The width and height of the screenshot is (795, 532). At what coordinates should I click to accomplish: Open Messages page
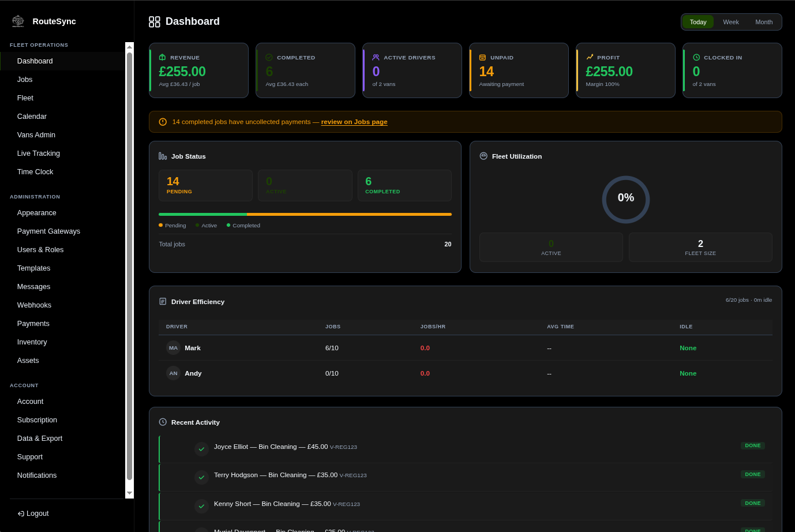tap(62, 287)
